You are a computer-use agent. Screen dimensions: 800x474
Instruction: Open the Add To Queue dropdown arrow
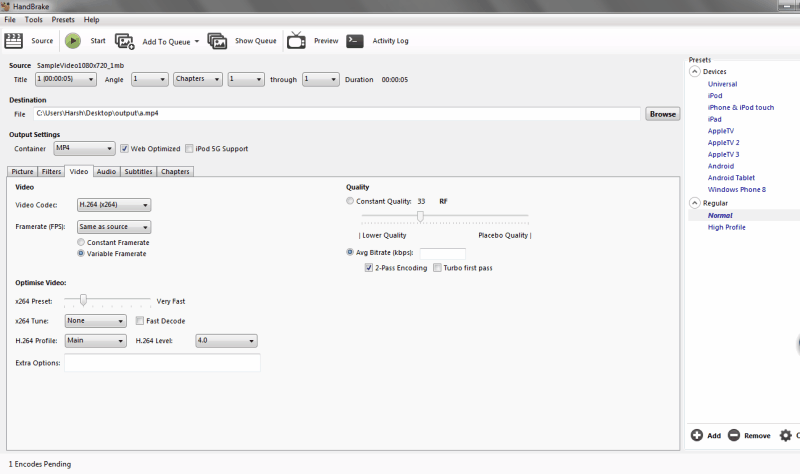click(x=196, y=41)
